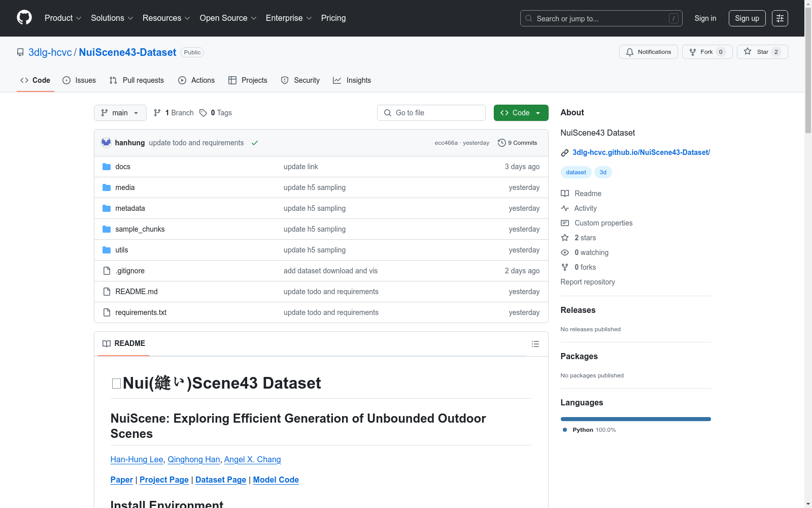Open the command palette icon in header
Image resolution: width=812 pixels, height=508 pixels.
pyautogui.click(x=780, y=18)
